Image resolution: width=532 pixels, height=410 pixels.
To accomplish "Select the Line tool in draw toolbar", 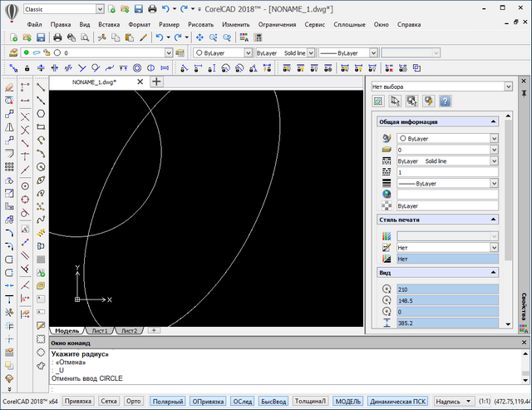I will [41, 86].
